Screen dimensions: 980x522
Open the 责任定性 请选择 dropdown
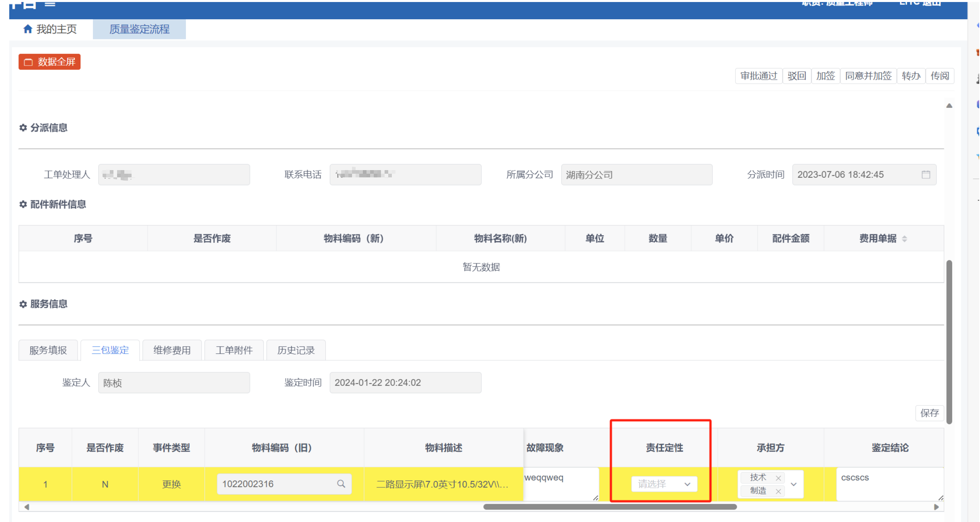pyautogui.click(x=664, y=484)
